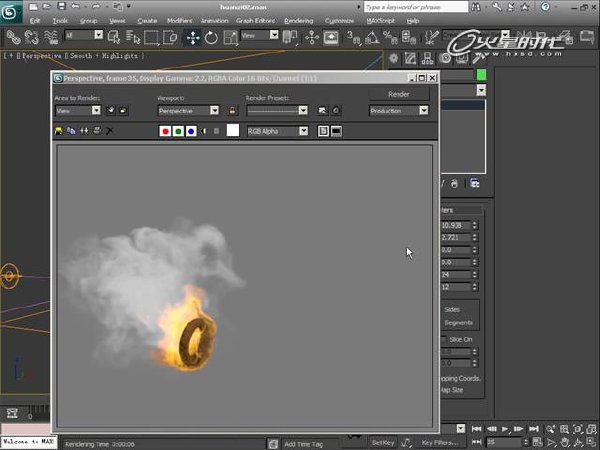This screenshot has height=450, width=600.
Task: Expand the Area to Render dropdown
Action: tap(78, 111)
